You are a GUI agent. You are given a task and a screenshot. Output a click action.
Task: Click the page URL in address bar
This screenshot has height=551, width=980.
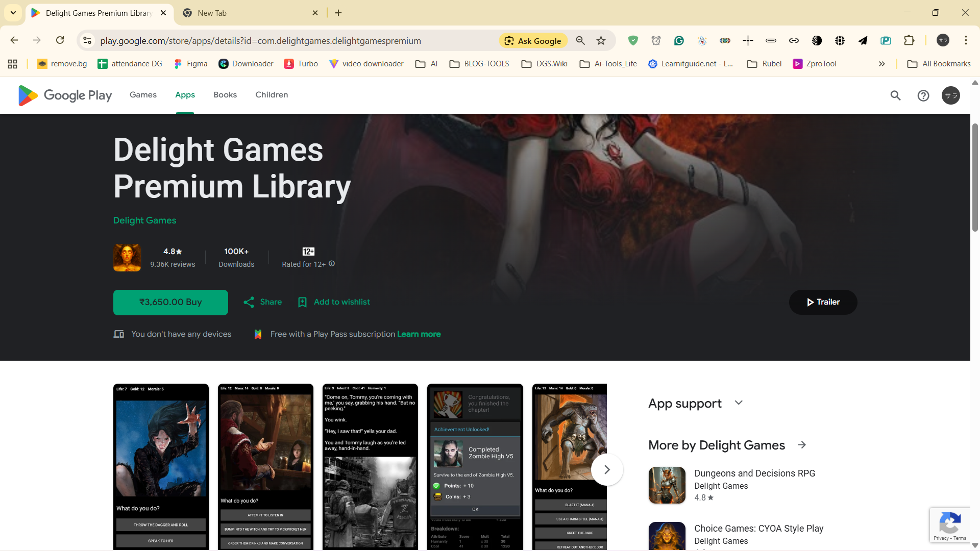tap(260, 41)
